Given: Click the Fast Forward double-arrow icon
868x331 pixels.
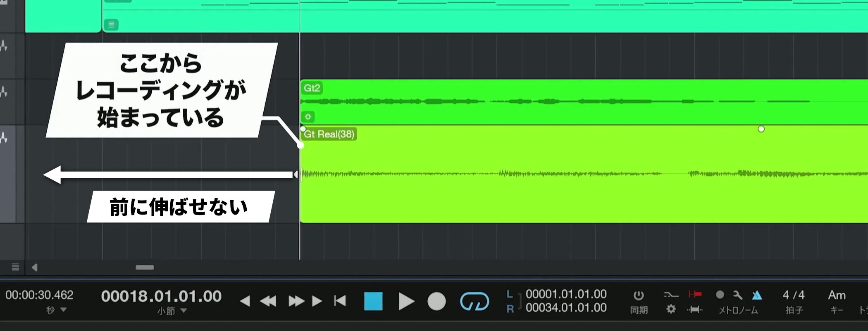Looking at the screenshot, I should (x=296, y=301).
